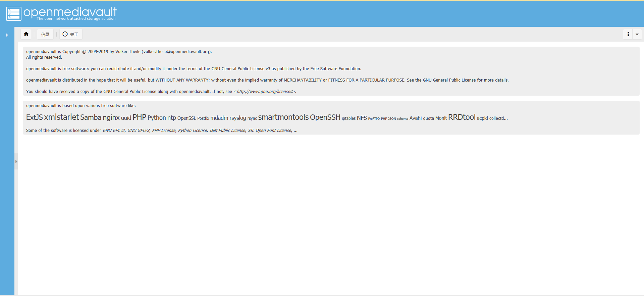Click the 'NFS' software name

point(362,118)
